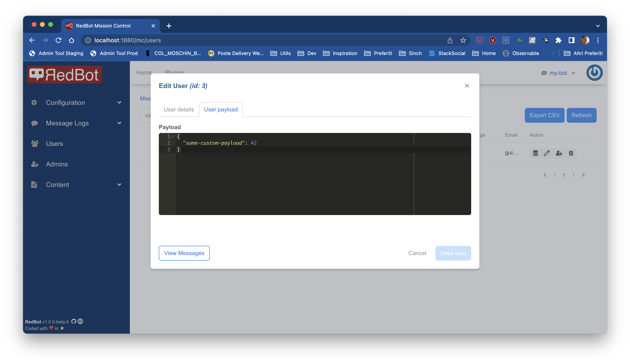Image resolution: width=630 pixels, height=364 pixels.
Task: Expand the Content menu chevron
Action: (x=119, y=184)
